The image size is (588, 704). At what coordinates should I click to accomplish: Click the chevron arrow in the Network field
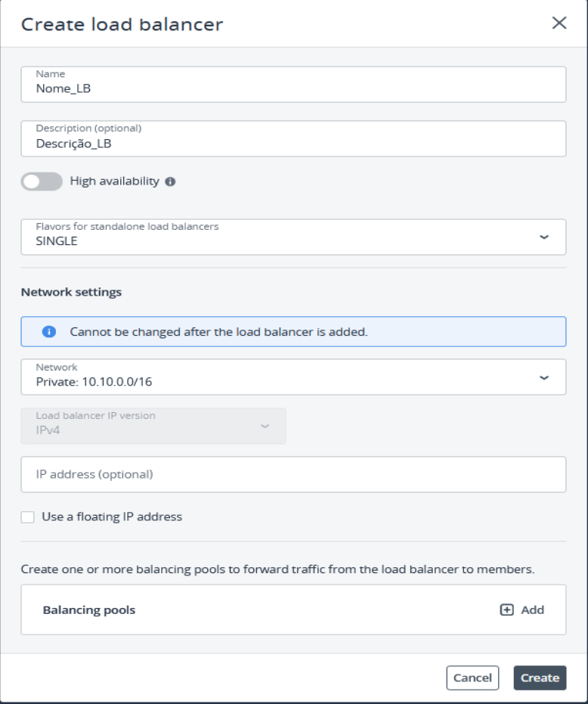(x=544, y=377)
